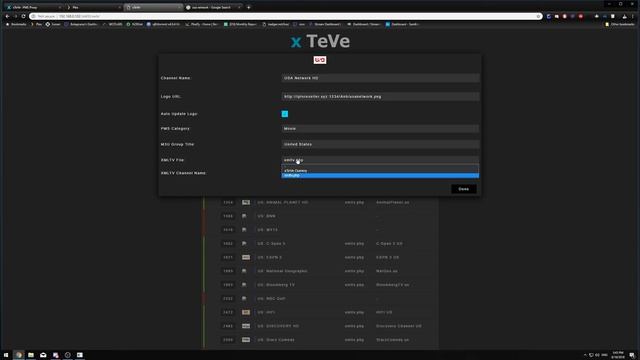Select the US: NBC Golf channel row
The image size is (640, 360).
tap(321, 298)
